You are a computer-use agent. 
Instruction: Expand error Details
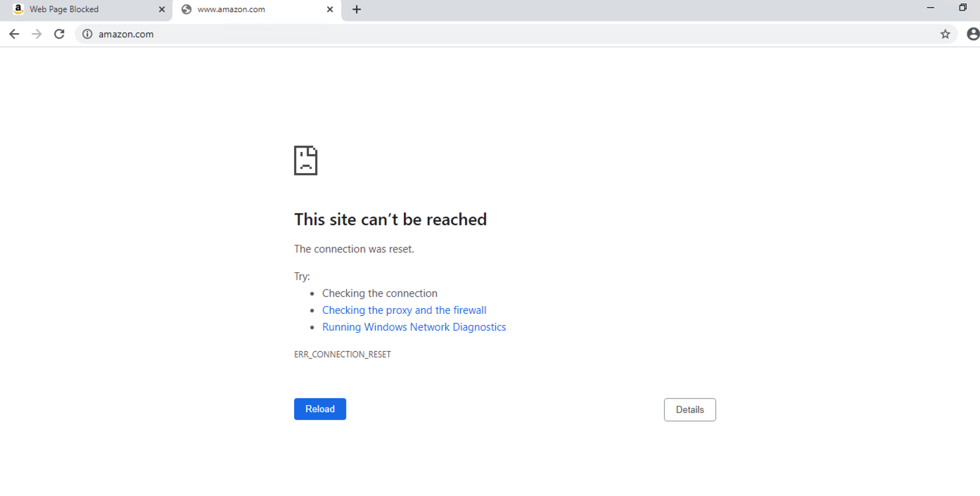pos(689,409)
